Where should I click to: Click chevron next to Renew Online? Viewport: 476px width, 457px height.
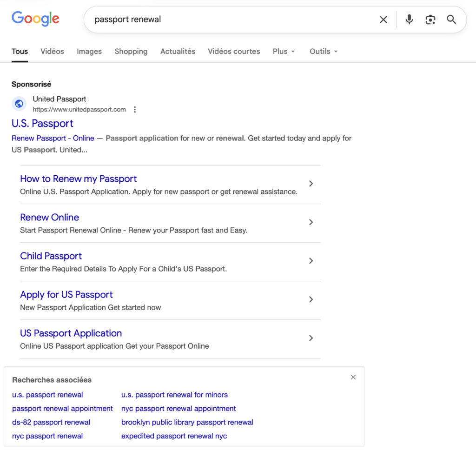(x=311, y=222)
